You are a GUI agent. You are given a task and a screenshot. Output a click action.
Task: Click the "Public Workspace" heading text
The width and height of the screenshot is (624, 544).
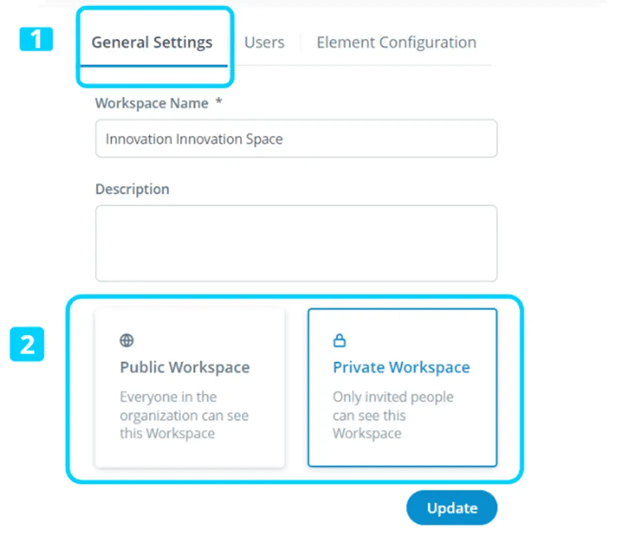point(185,367)
